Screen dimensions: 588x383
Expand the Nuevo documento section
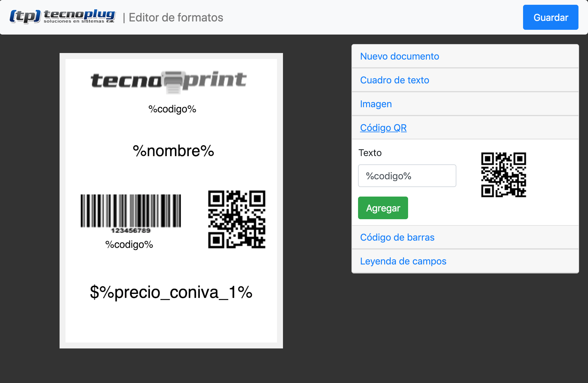(x=399, y=56)
